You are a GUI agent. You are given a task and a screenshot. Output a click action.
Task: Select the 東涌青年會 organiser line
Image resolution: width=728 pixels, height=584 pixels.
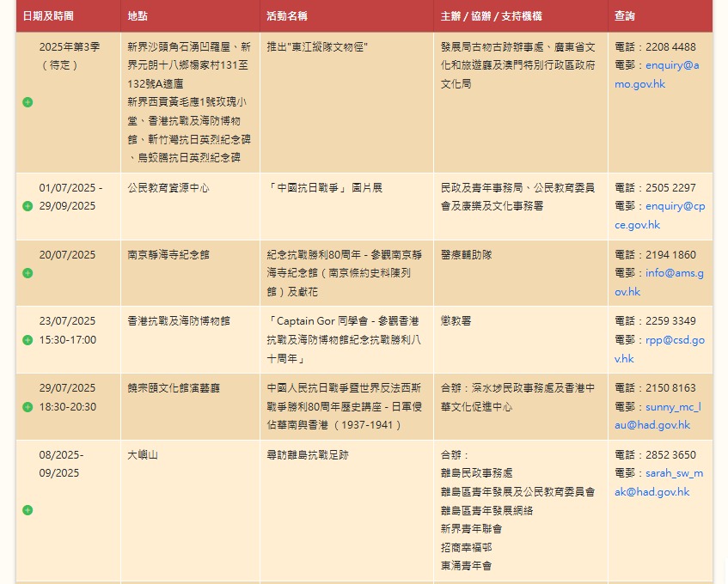(466, 566)
